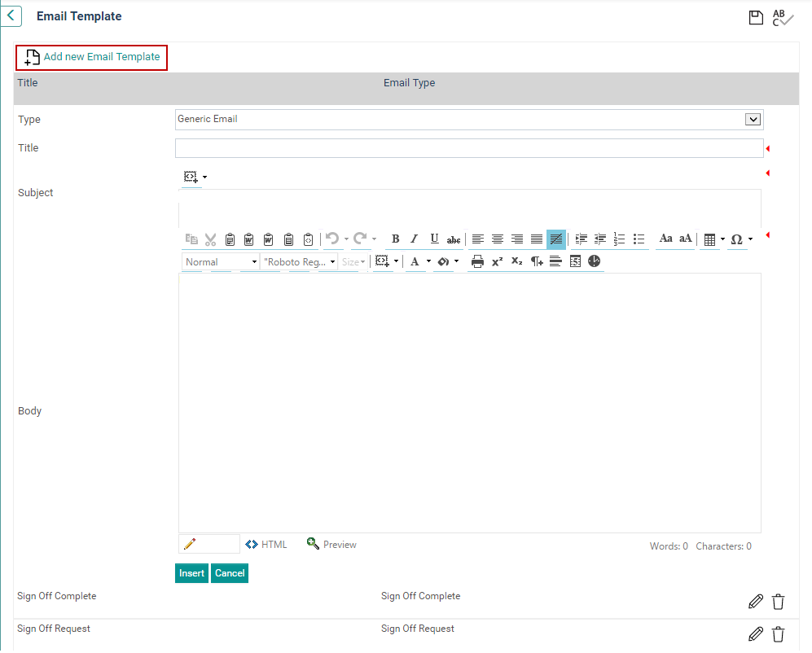812x653 pixels.
Task: Click the font color A icon
Action: coord(415,262)
